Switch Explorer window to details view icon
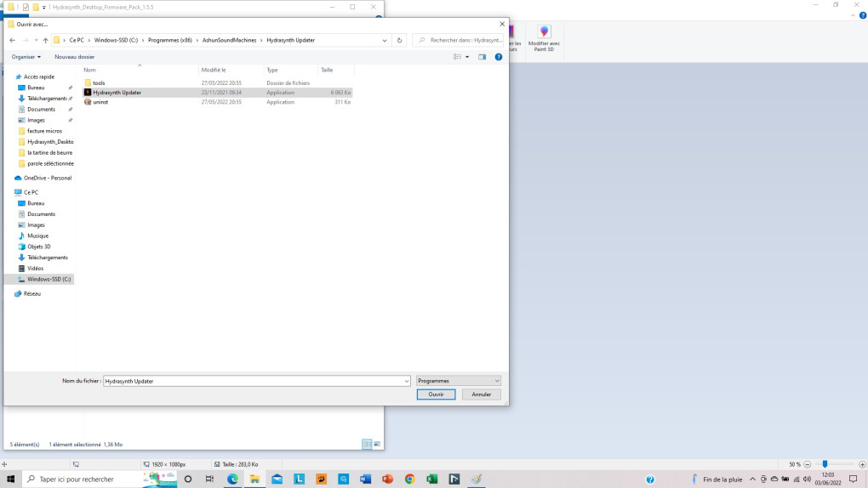 click(367, 445)
